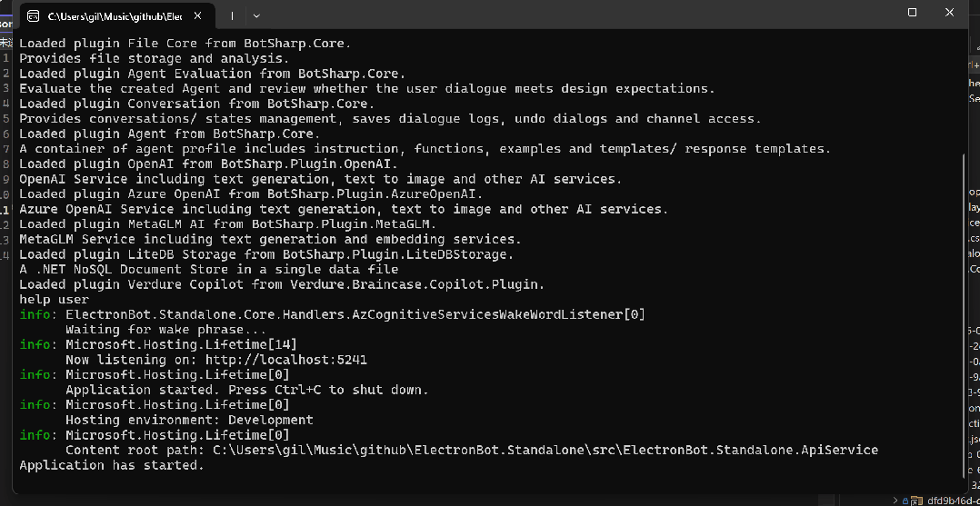Click 'Loaded plugin OpenAI from BotSharp.Plugin.OpenAI.'
This screenshot has height=506, width=980.
click(209, 164)
